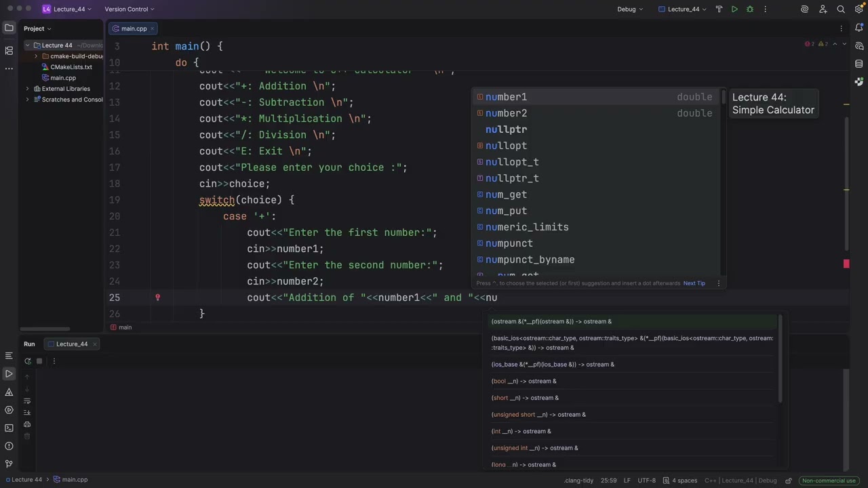Click 25:59 caret position in status bar
Viewport: 868px width, 488px height.
(608, 481)
